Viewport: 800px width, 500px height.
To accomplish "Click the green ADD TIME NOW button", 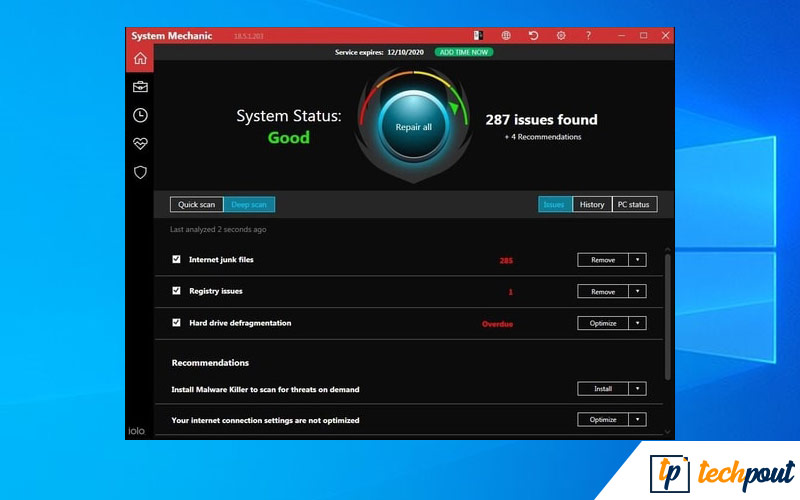I will 463,52.
